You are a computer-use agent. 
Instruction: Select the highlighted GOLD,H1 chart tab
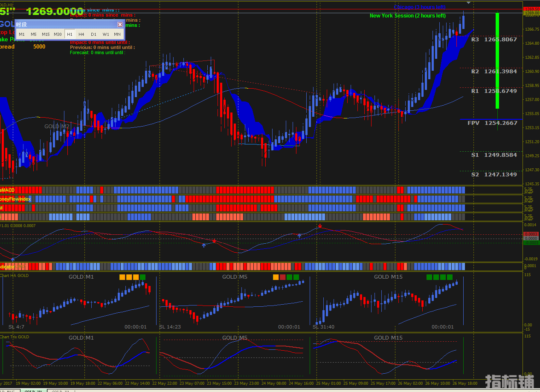coord(33,390)
